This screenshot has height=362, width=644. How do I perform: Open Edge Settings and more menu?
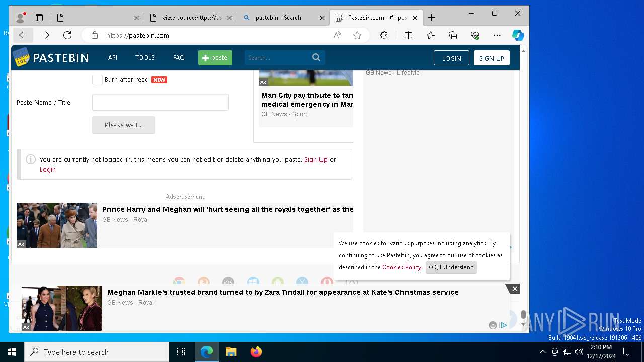coord(497,35)
